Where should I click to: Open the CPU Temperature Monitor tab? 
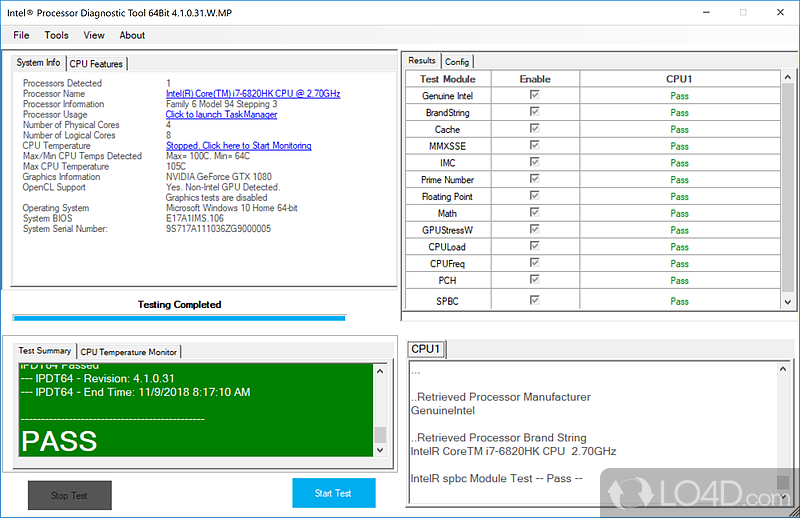129,352
